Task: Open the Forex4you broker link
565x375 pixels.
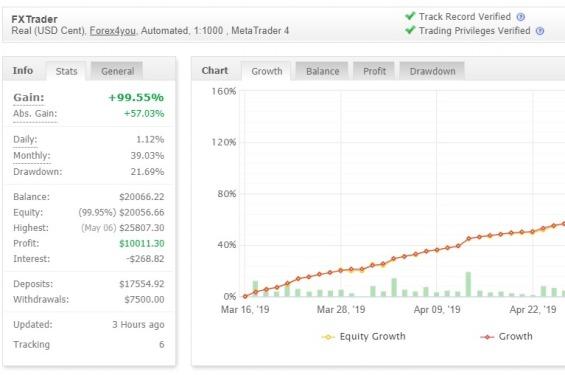Action: [x=112, y=31]
